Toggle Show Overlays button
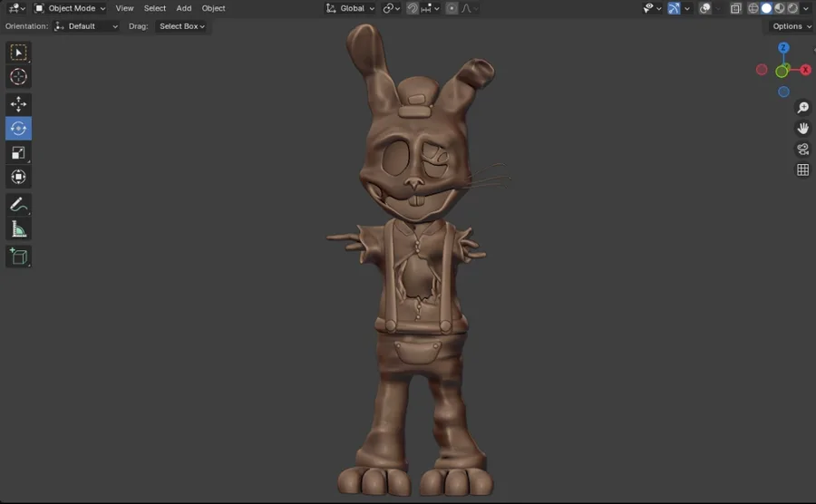 click(x=704, y=8)
